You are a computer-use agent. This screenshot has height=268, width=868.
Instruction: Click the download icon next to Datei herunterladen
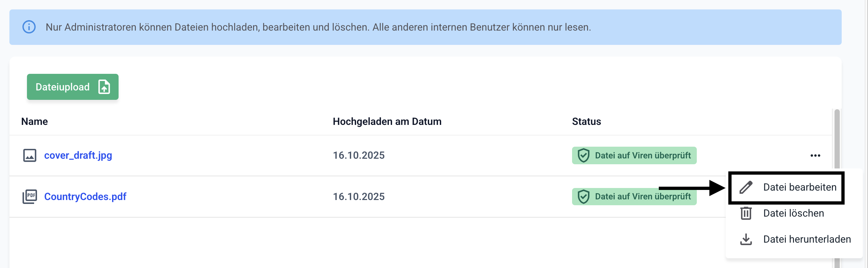coord(746,239)
